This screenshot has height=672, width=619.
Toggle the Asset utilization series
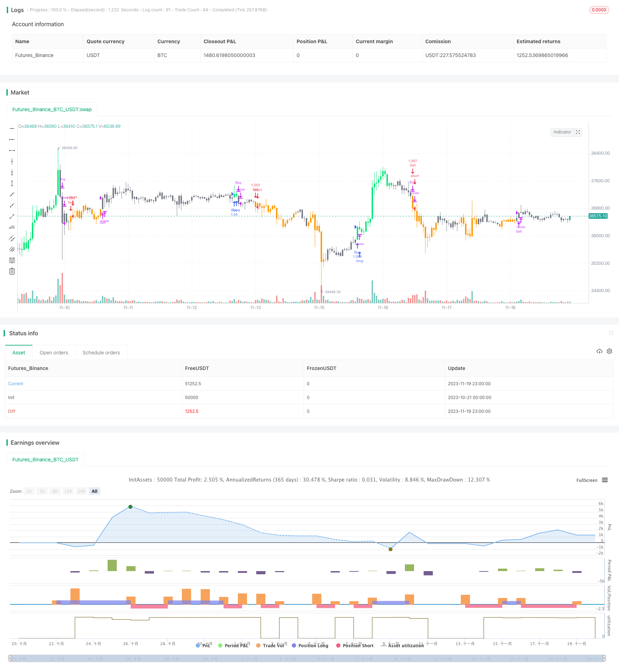click(402, 645)
